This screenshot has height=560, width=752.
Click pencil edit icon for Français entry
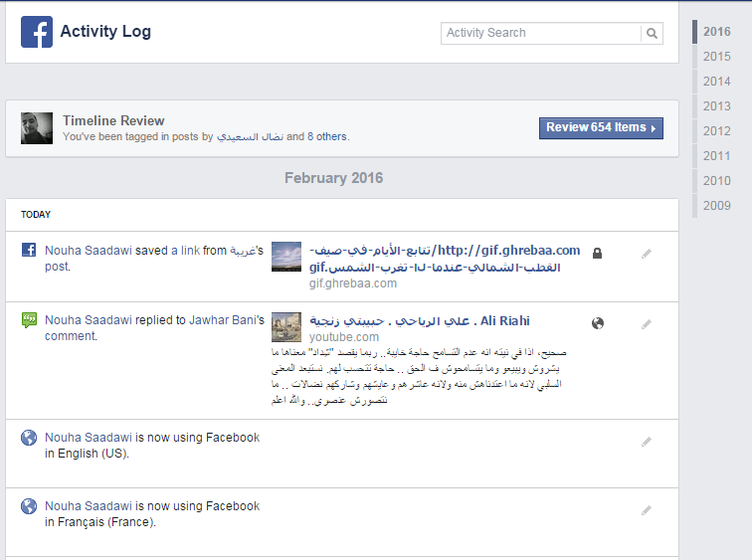point(647,510)
